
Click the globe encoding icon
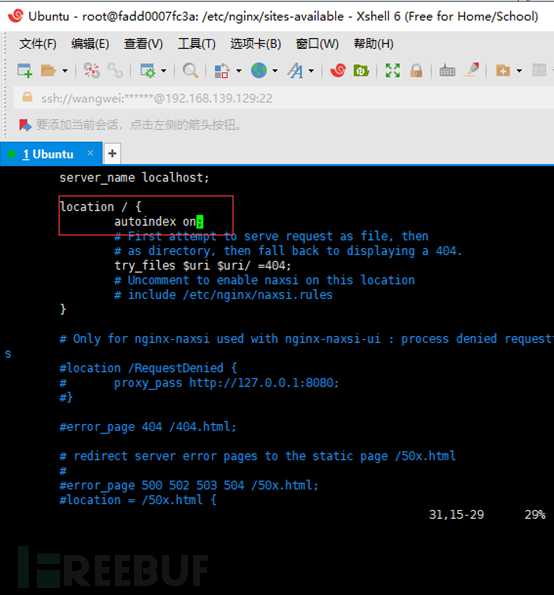click(259, 71)
